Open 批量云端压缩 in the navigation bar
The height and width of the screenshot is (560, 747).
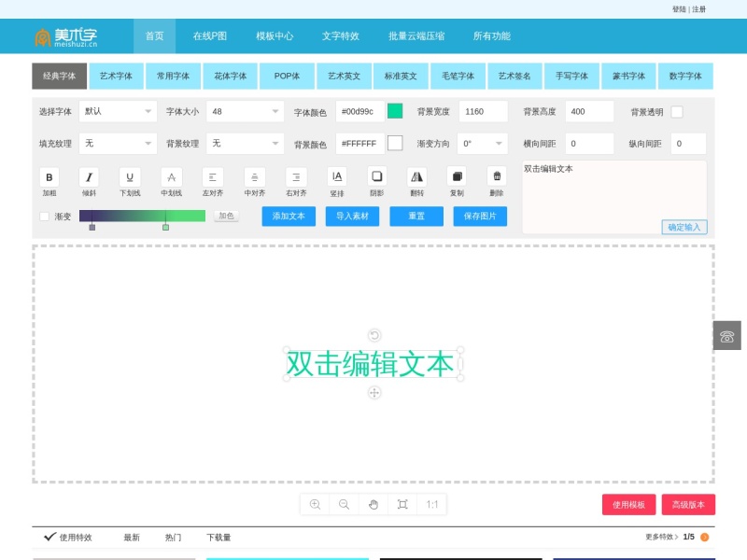416,36
